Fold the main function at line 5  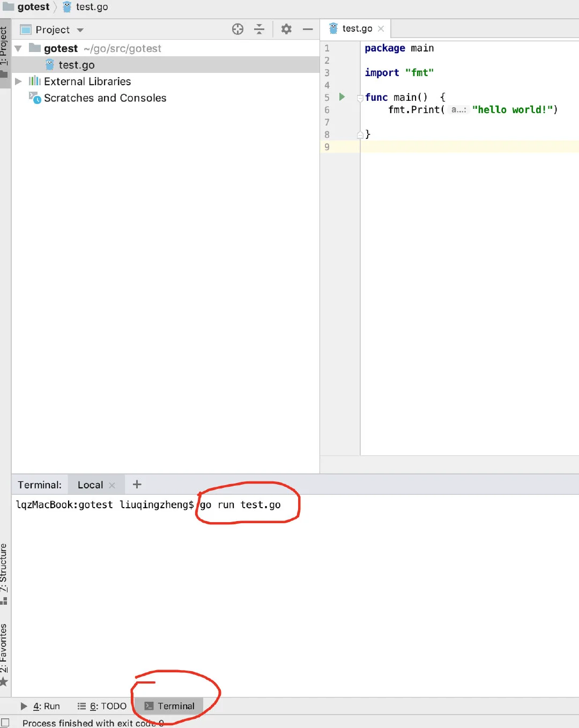pos(360,98)
